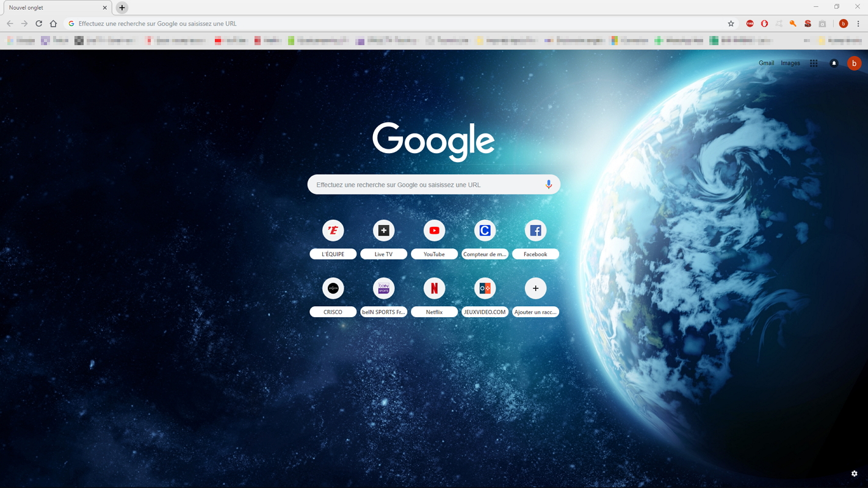The width and height of the screenshot is (868, 488).
Task: Open the Google account avatar on the page
Action: tap(854, 63)
